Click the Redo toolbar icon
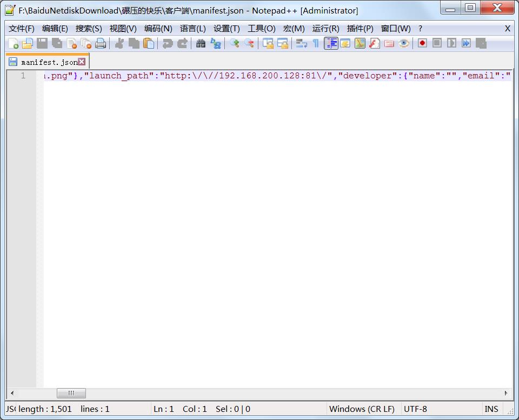The width and height of the screenshot is (519, 420). (x=182, y=43)
